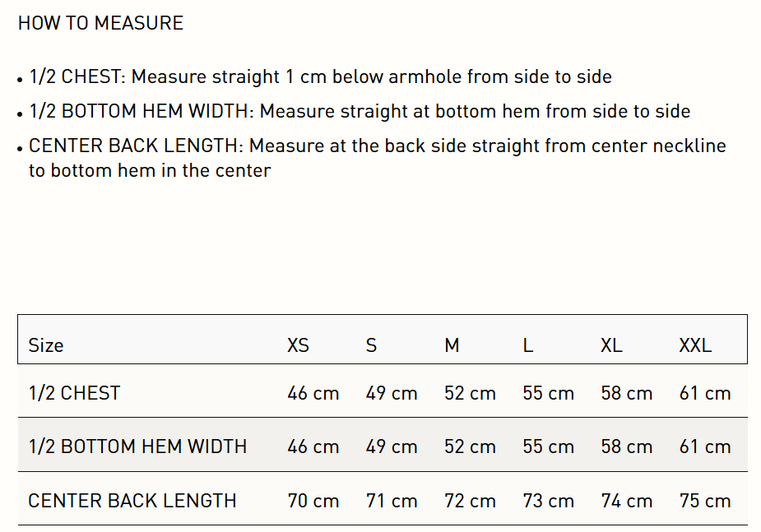The image size is (761, 532).
Task: Click the 1/2 CHEST measuring instruction bullet
Action: click(320, 77)
